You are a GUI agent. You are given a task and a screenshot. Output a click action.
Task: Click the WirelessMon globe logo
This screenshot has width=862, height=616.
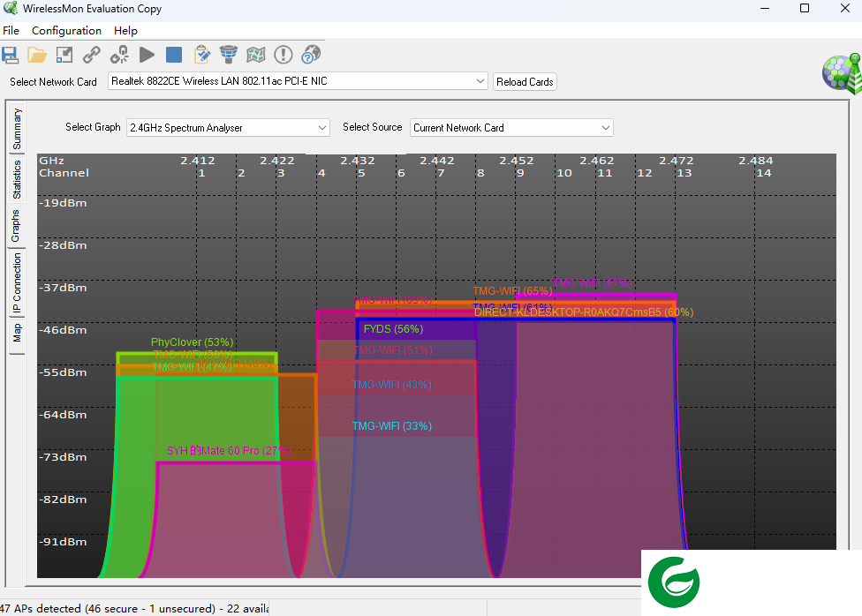pos(843,73)
